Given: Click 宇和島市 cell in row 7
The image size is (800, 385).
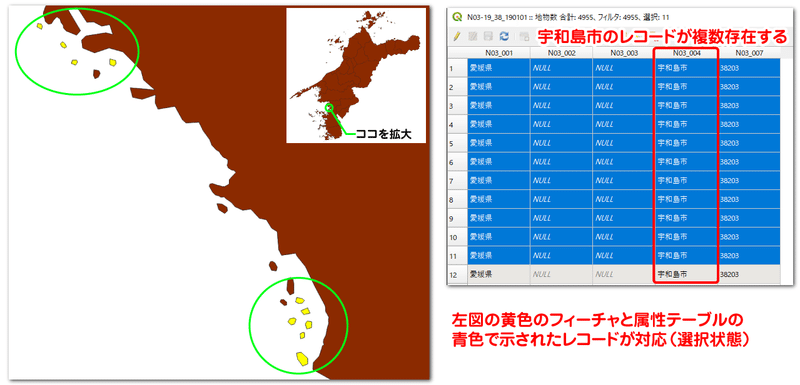Looking at the screenshot, I should coord(686,181).
